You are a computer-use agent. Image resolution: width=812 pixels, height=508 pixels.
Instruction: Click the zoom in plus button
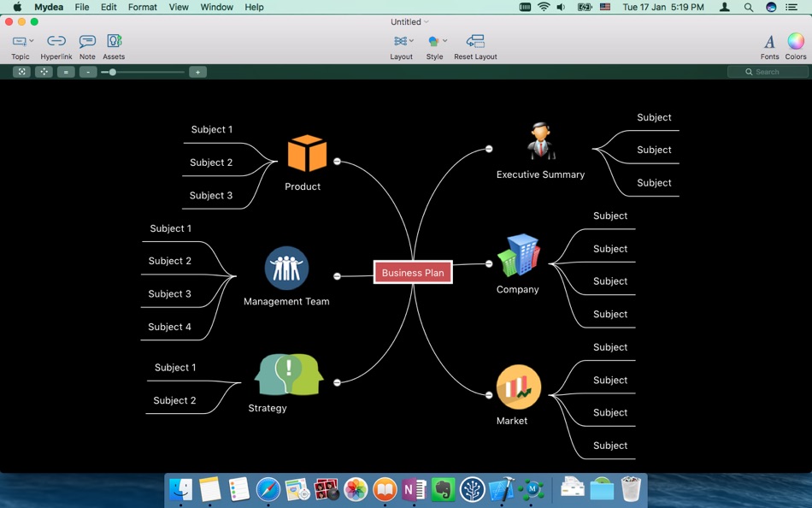click(197, 72)
